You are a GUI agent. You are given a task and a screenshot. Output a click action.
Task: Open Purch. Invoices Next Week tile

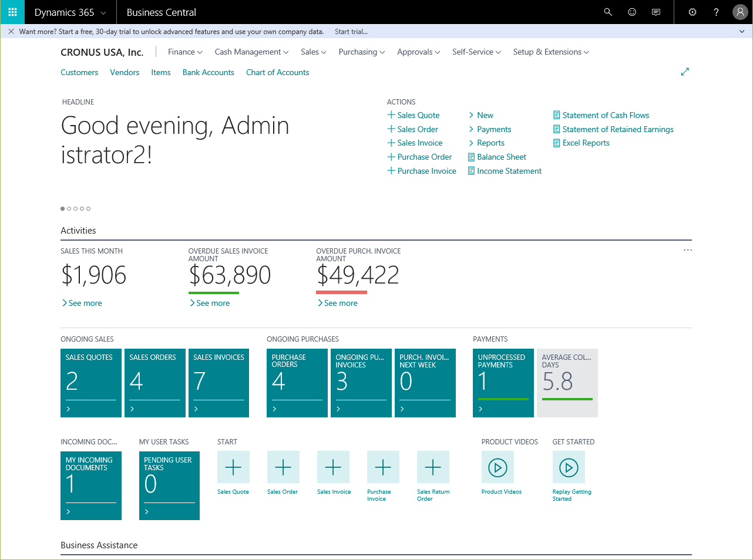pyautogui.click(x=425, y=383)
